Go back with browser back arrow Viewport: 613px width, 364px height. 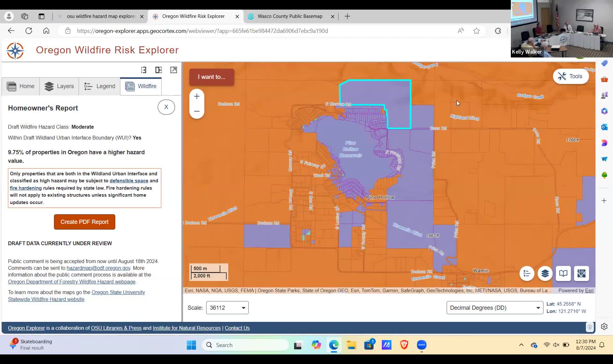point(11,31)
